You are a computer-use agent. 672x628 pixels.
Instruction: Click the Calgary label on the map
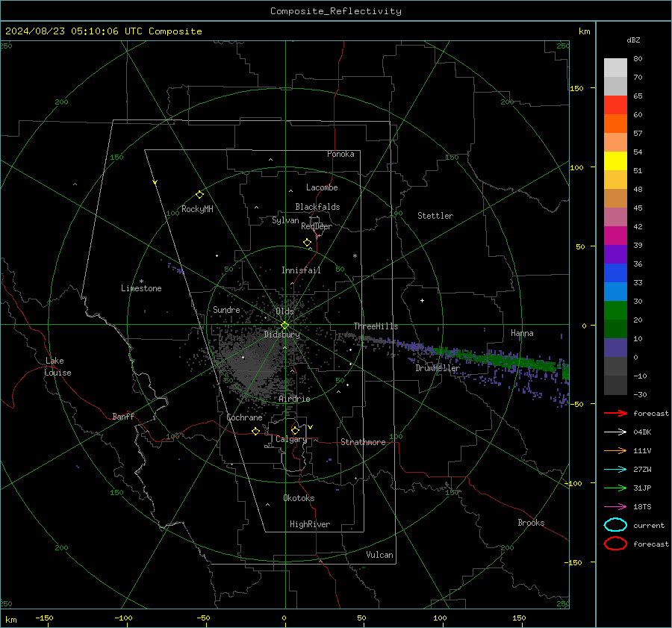291,439
